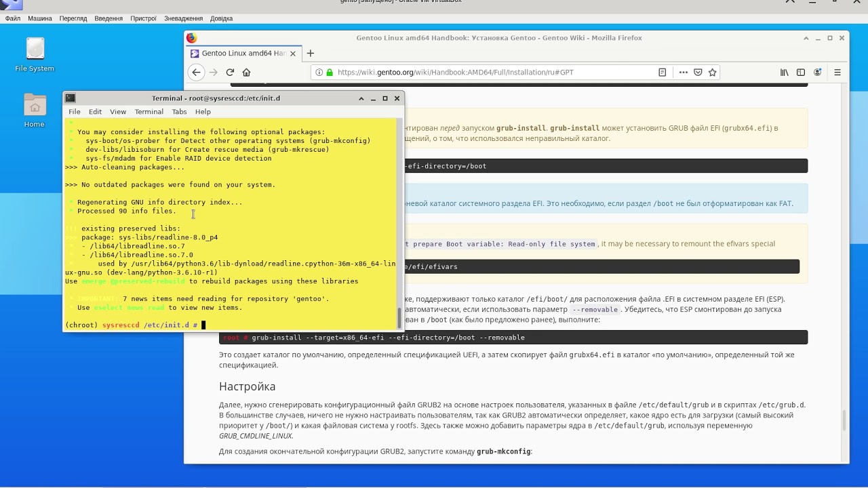The width and height of the screenshot is (868, 488).
Task: Click the '7 news items need reading' line
Action: (226, 299)
